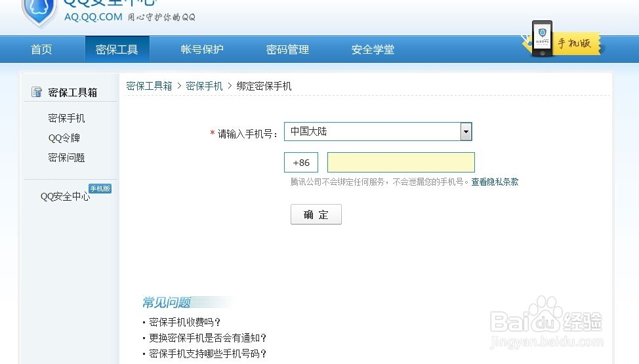Viewport: 639px width, 364px height.
Task: Open the 查看隐私条款 link
Action: pos(495,182)
